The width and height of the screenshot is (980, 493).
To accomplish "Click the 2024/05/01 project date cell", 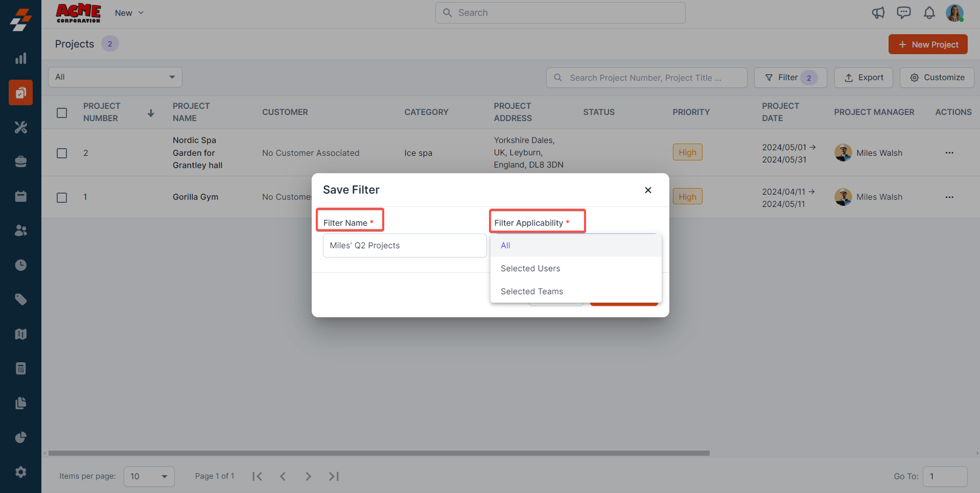I will point(789,153).
